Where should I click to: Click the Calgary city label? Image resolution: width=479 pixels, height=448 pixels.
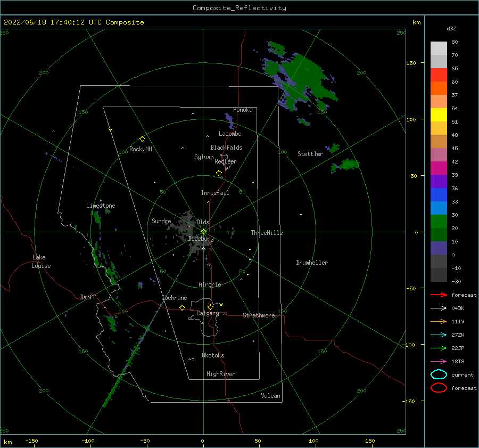click(x=208, y=313)
